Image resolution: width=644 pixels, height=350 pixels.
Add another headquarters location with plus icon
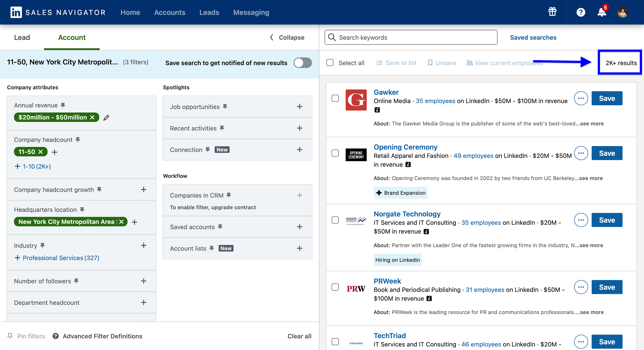[x=134, y=222]
